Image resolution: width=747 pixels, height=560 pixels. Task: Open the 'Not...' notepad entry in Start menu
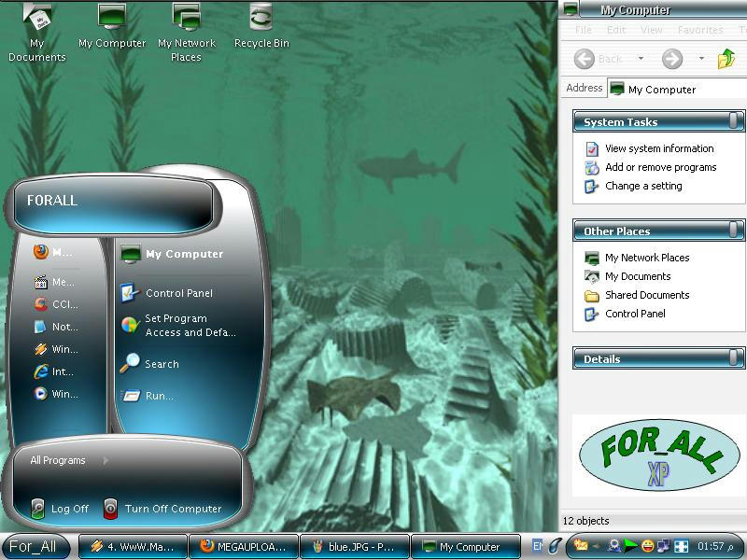click(55, 327)
